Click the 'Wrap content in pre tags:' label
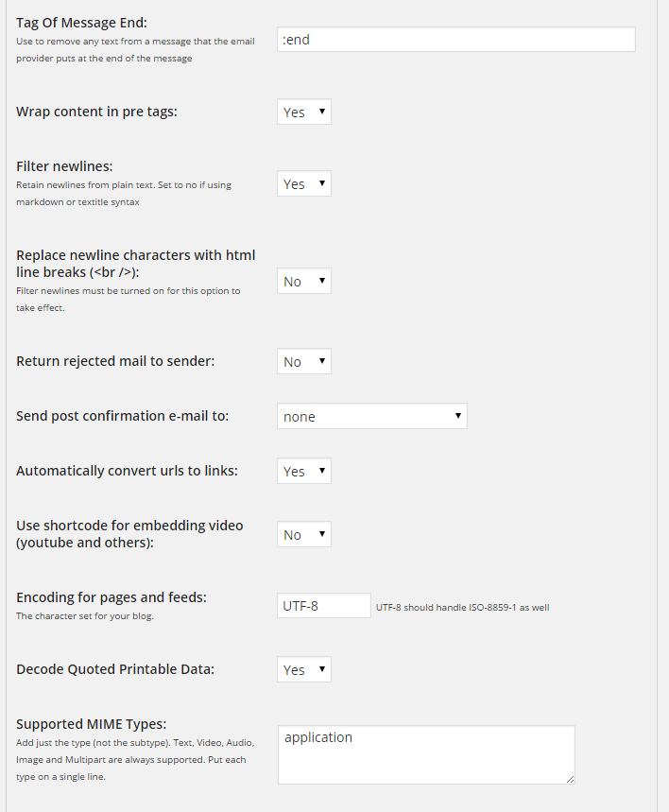This screenshot has height=812, width=669. (x=96, y=112)
